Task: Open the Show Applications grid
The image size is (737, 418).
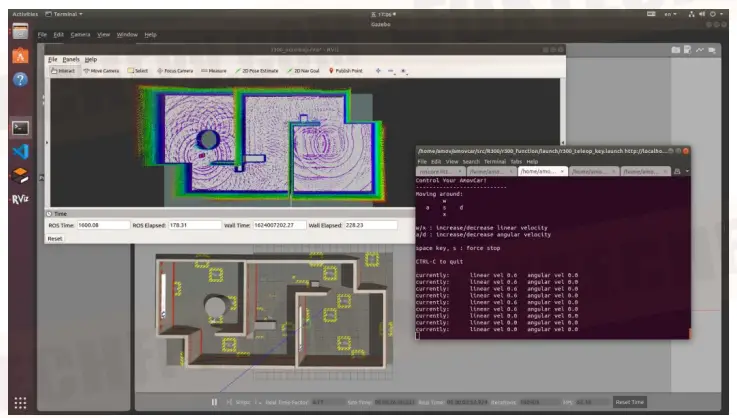Action: coord(20,403)
